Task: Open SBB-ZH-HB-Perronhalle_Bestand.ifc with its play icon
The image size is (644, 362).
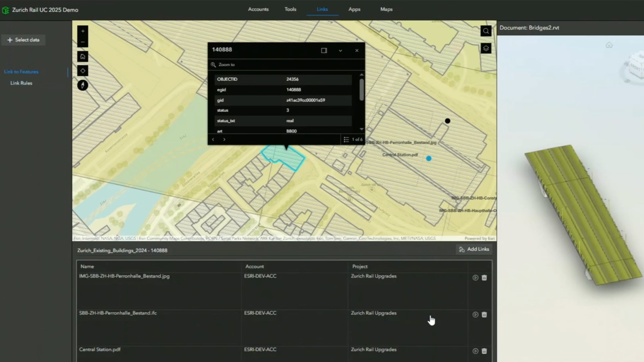Action: click(x=475, y=314)
